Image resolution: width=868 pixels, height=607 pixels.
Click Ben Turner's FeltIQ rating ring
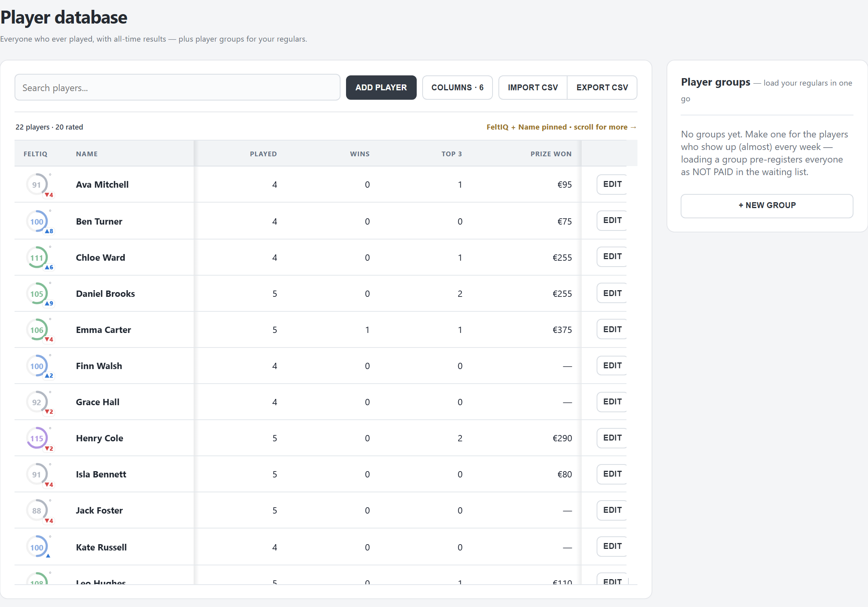click(x=37, y=221)
